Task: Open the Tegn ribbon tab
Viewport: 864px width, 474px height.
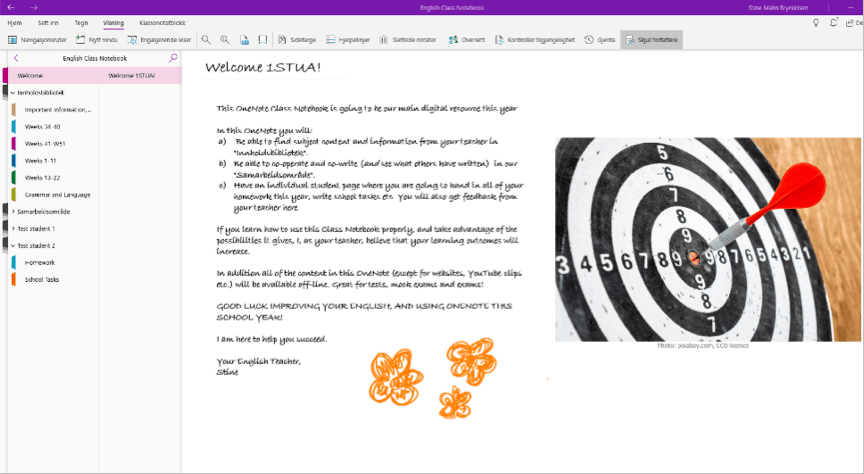Action: pos(81,22)
